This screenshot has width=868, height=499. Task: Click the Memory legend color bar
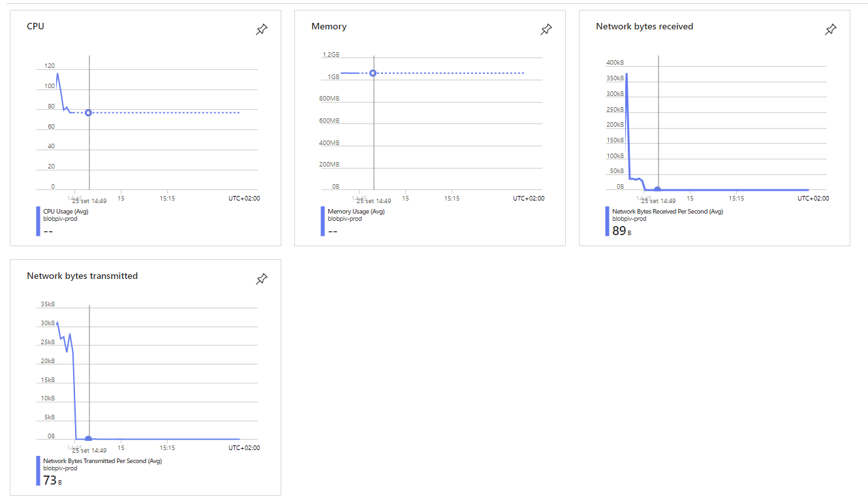pos(322,221)
